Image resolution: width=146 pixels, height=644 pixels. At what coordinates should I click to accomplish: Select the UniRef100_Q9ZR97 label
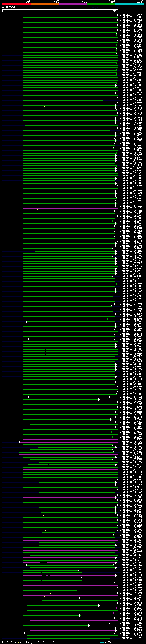131,70
